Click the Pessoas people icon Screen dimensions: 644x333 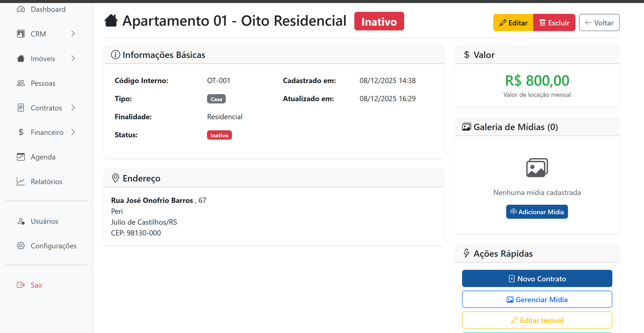point(21,83)
